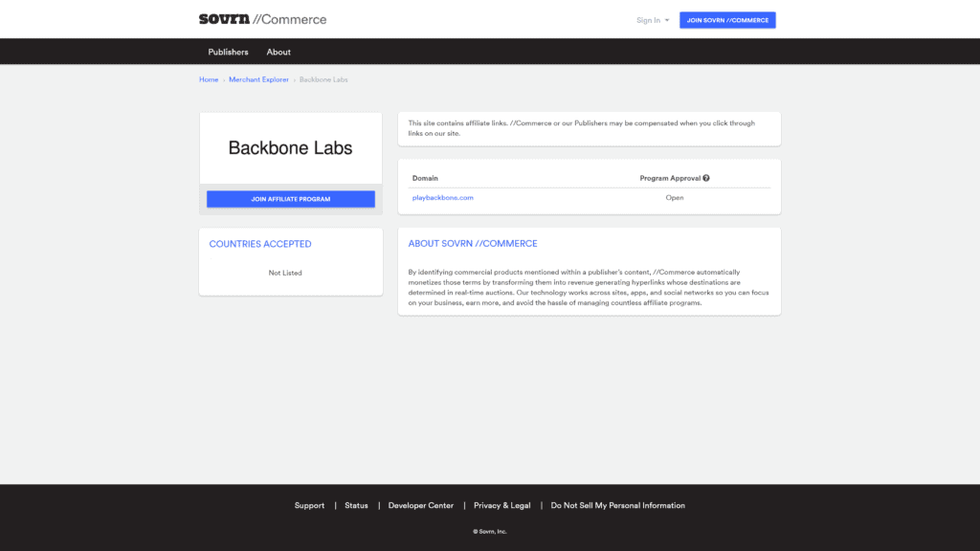Click Join Affiliate Program button
The height and width of the screenshot is (551, 980).
coord(291,199)
